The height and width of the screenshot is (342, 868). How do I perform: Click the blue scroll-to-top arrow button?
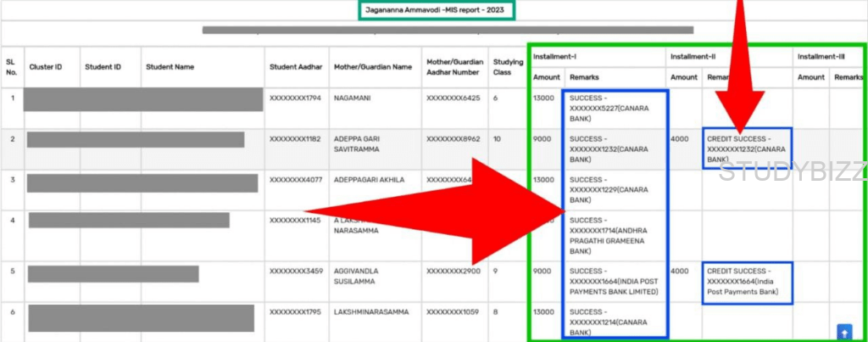tap(844, 330)
